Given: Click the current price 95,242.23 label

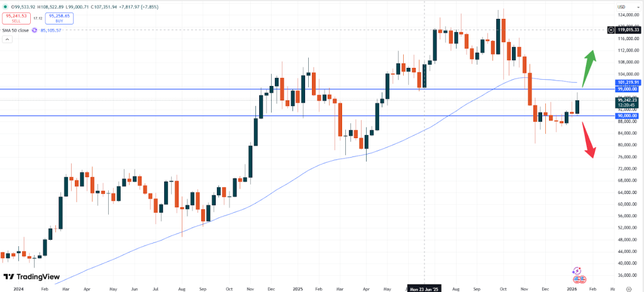Looking at the screenshot, I should point(627,100).
